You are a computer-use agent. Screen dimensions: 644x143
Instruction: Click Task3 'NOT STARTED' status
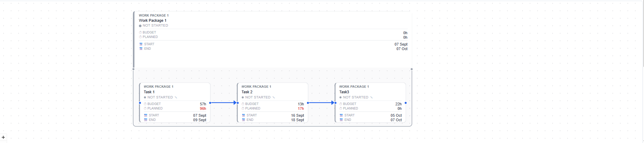[x=355, y=97]
